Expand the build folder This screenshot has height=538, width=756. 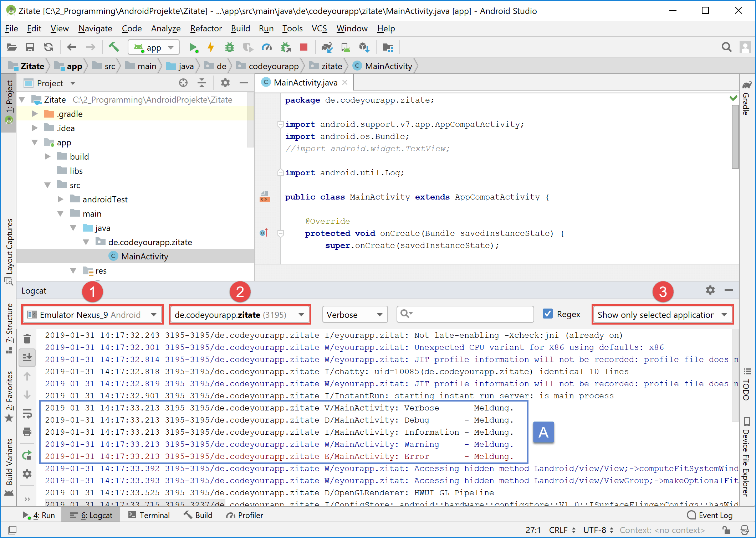click(47, 157)
